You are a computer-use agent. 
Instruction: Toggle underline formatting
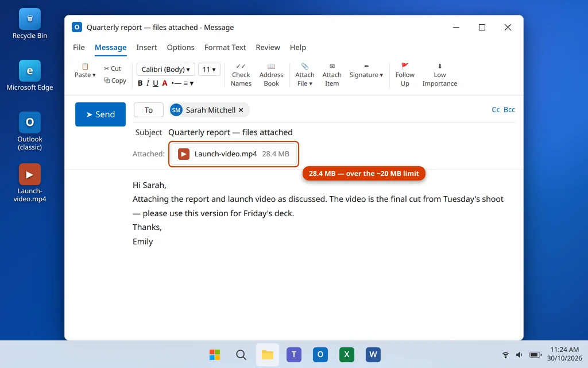coord(156,83)
